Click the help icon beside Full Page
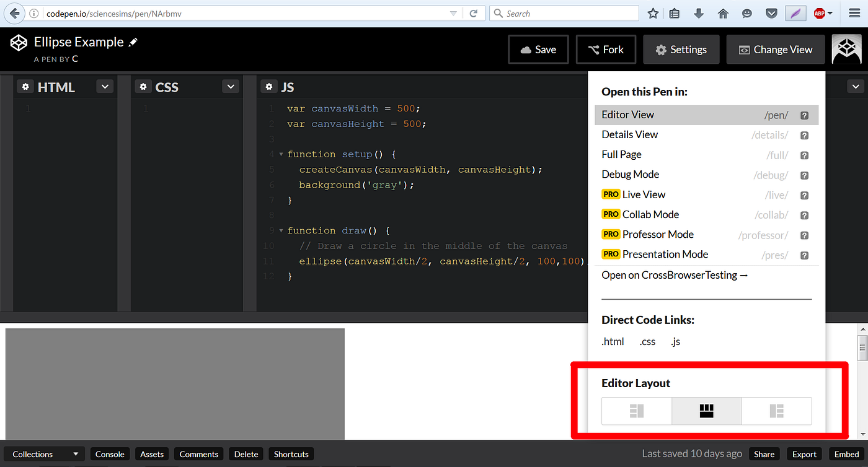The image size is (868, 467). [804, 155]
